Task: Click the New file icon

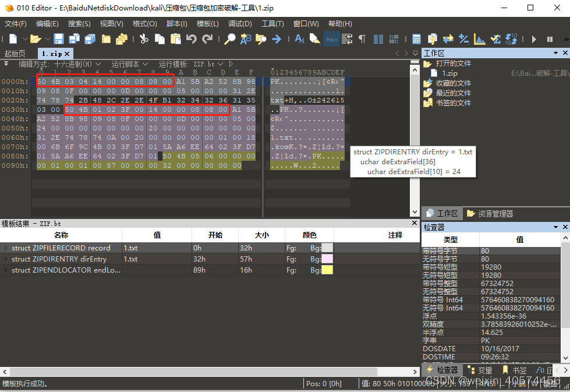Action: tap(13, 39)
